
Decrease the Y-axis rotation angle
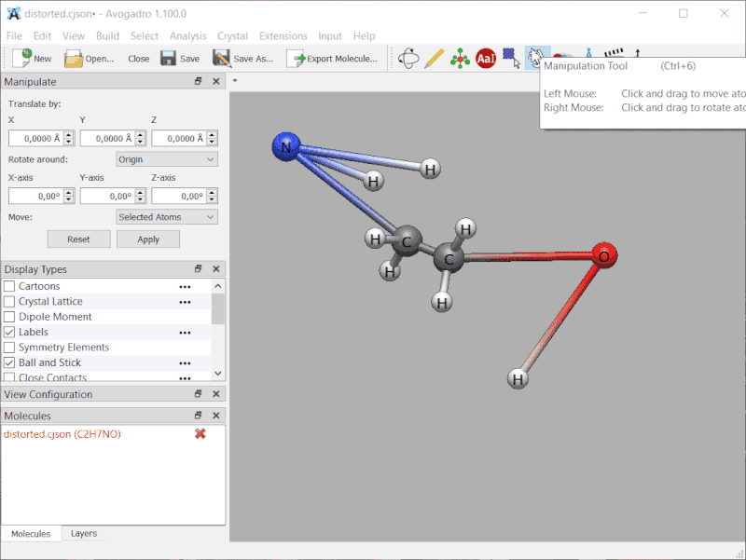click(141, 199)
